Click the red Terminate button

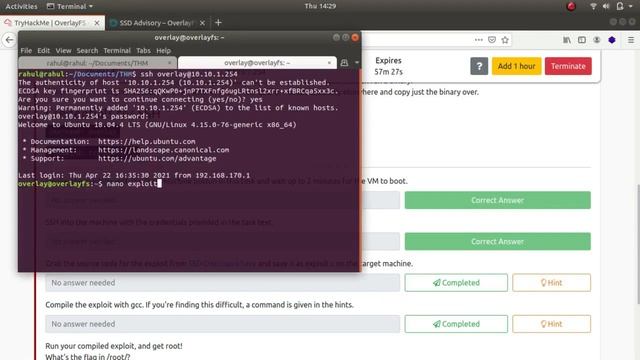568,66
